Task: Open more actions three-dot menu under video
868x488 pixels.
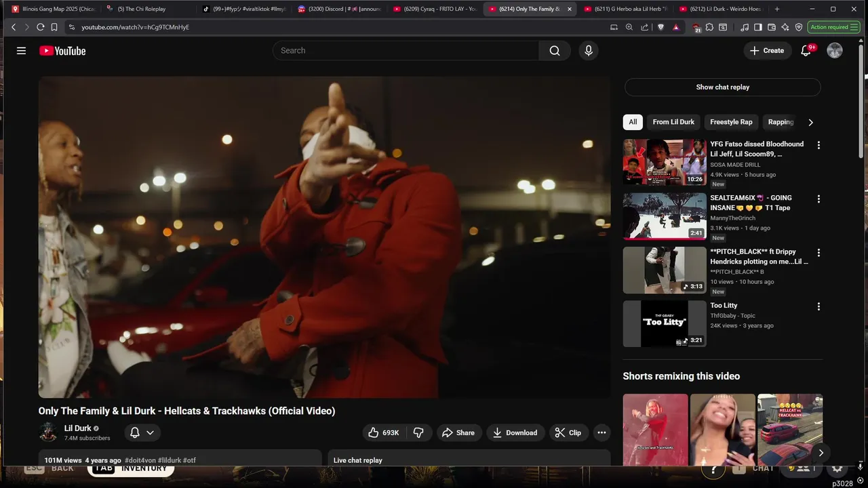Action: [x=601, y=432]
